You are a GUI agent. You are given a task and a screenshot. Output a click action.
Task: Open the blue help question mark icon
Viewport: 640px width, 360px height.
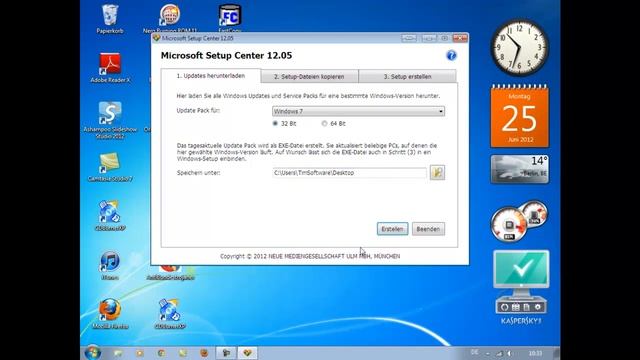(x=451, y=55)
